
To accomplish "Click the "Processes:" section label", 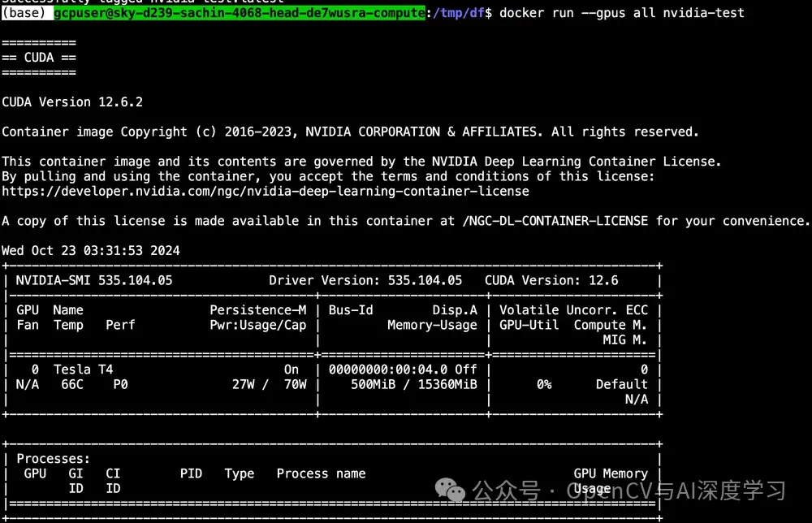I will tap(54, 459).
